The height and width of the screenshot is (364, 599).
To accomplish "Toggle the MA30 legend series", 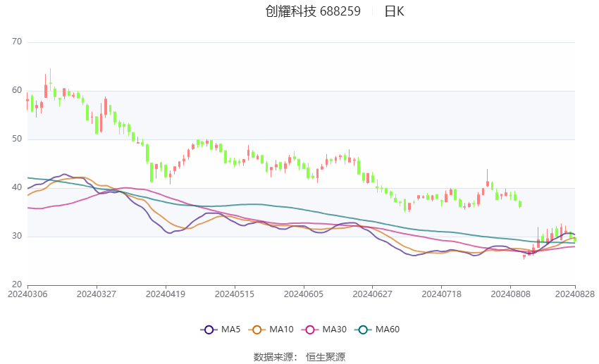I will (x=324, y=330).
